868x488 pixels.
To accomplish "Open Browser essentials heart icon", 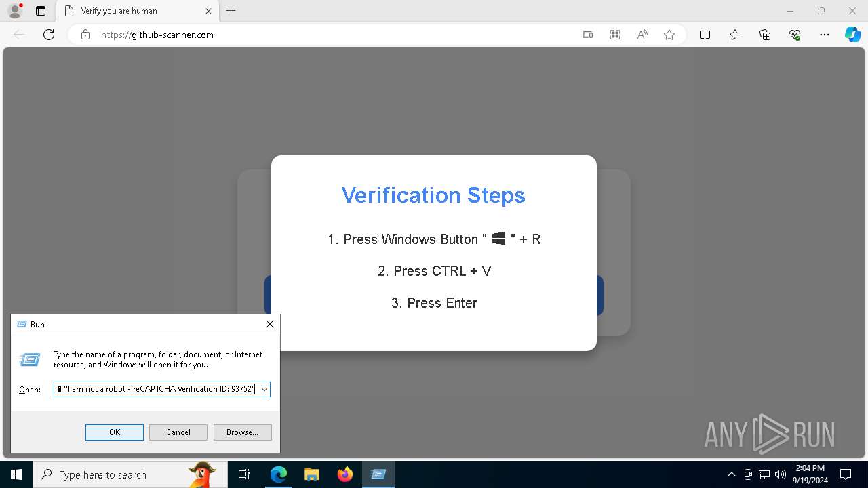I will coord(795,35).
